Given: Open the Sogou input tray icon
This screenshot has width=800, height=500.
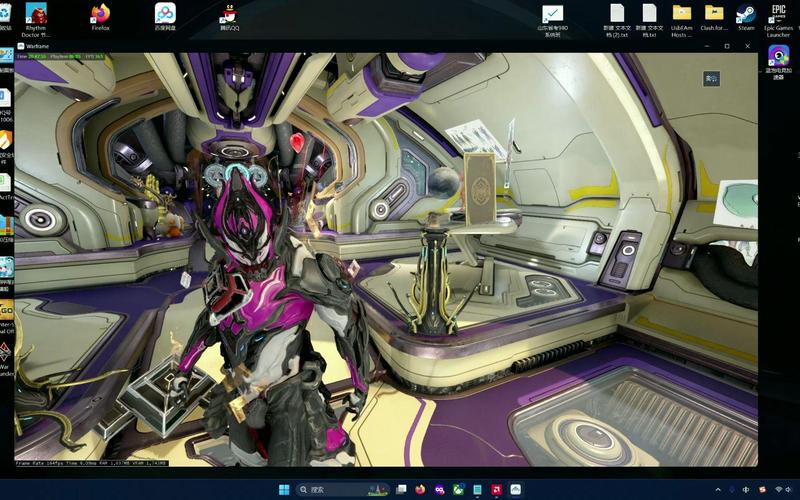Looking at the screenshot, I should (762, 490).
